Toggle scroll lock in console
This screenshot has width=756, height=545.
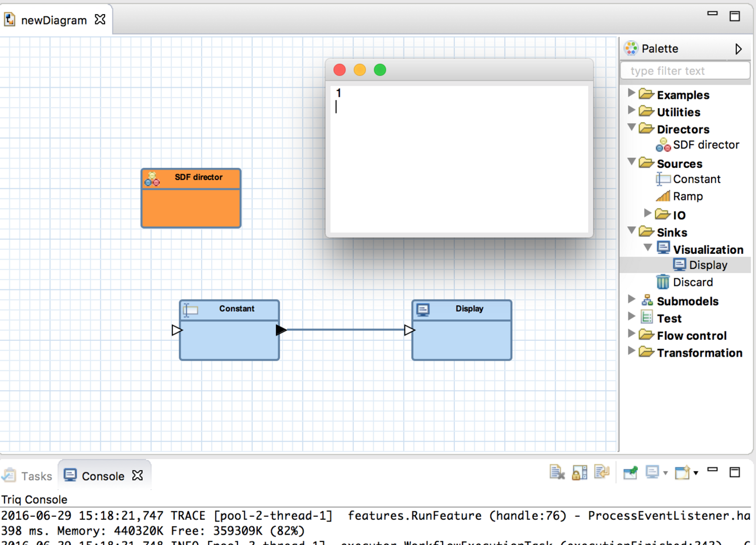[579, 472]
